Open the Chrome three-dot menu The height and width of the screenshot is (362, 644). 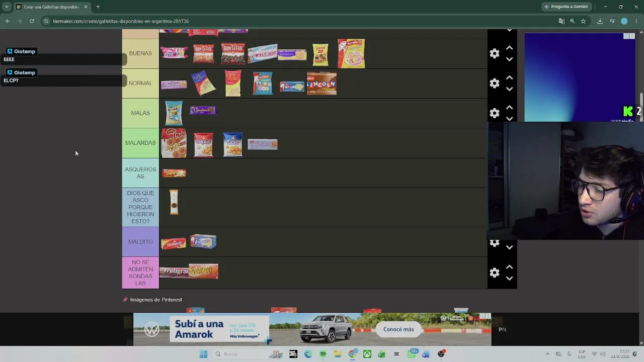(x=636, y=21)
